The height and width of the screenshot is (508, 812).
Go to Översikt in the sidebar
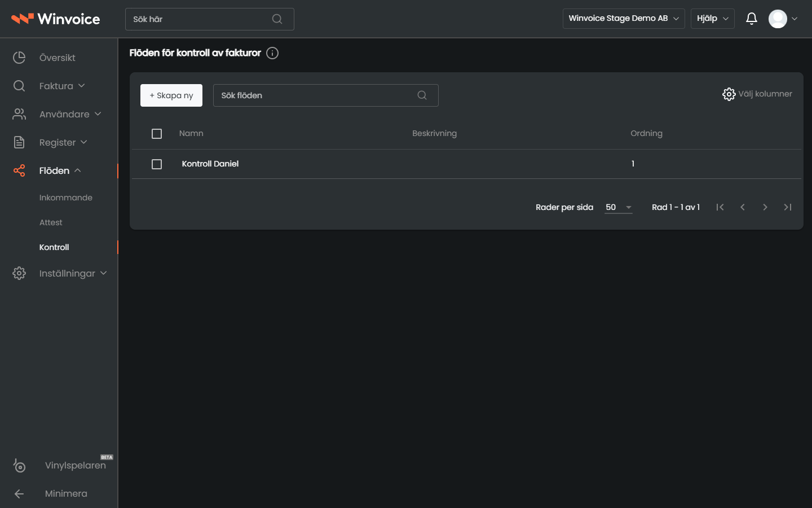click(x=58, y=58)
